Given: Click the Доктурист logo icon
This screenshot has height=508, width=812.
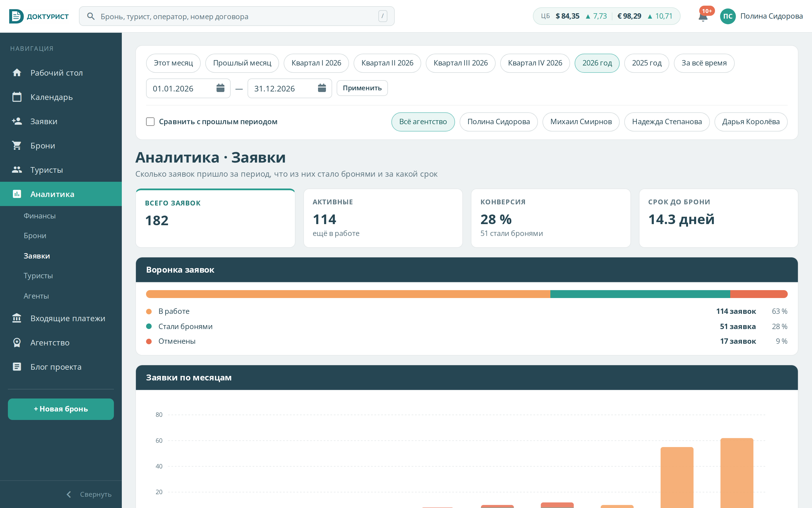Looking at the screenshot, I should 16,16.
